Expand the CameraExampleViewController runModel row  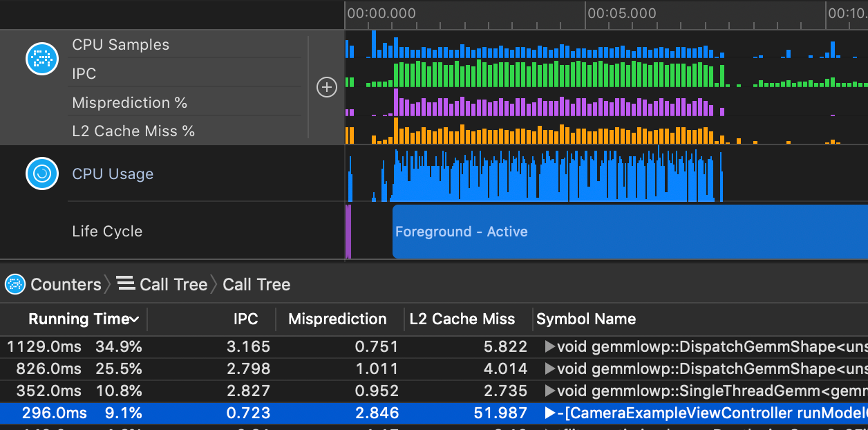pos(550,413)
